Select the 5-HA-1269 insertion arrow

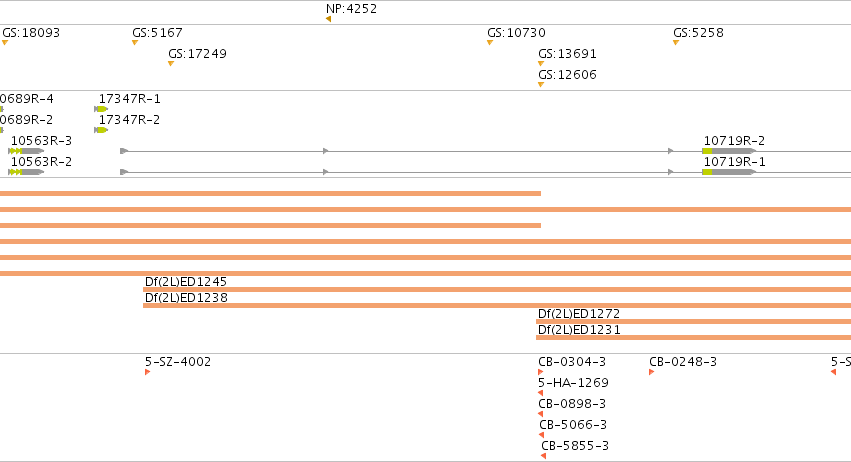(x=541, y=393)
